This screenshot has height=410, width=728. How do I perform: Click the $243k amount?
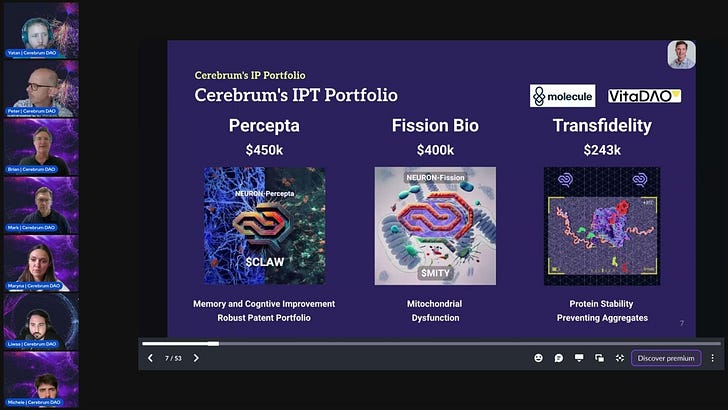[x=602, y=150]
